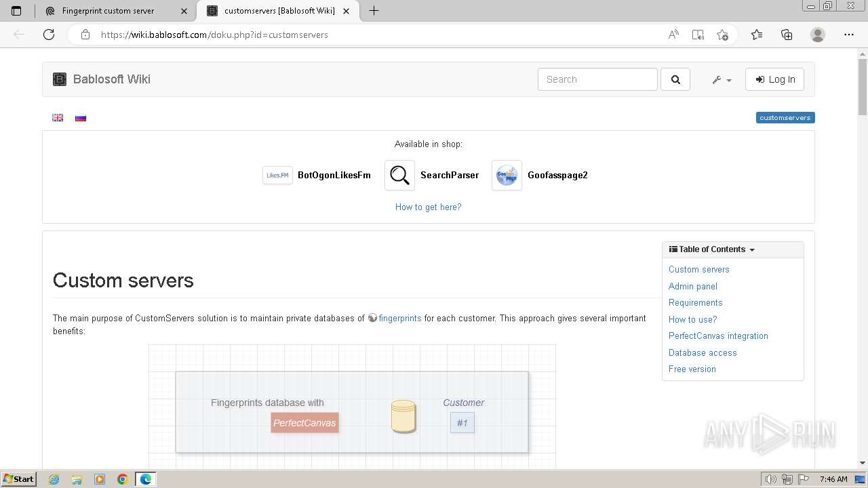The width and height of the screenshot is (868, 488).
Task: Open the Favorites list icon
Action: 757,35
